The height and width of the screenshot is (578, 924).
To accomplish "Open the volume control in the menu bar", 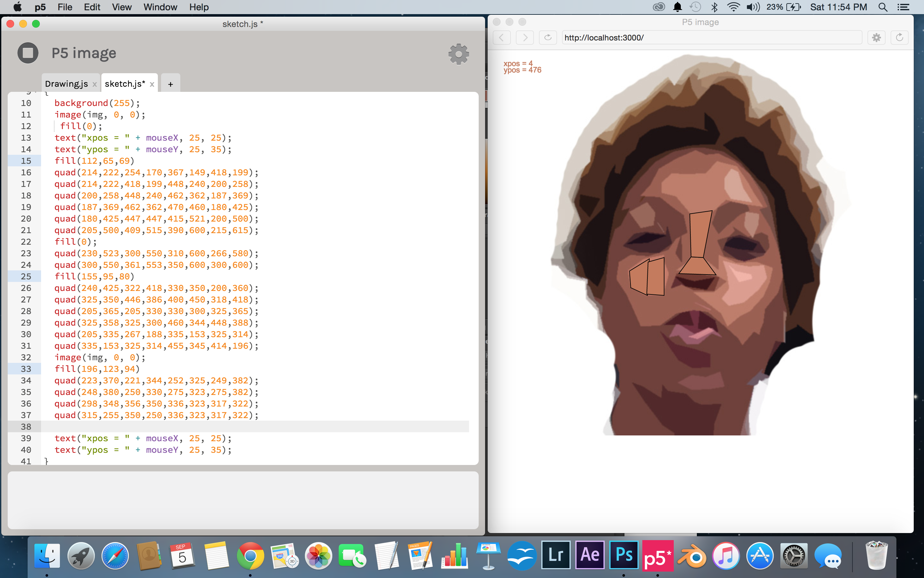I will point(753,7).
